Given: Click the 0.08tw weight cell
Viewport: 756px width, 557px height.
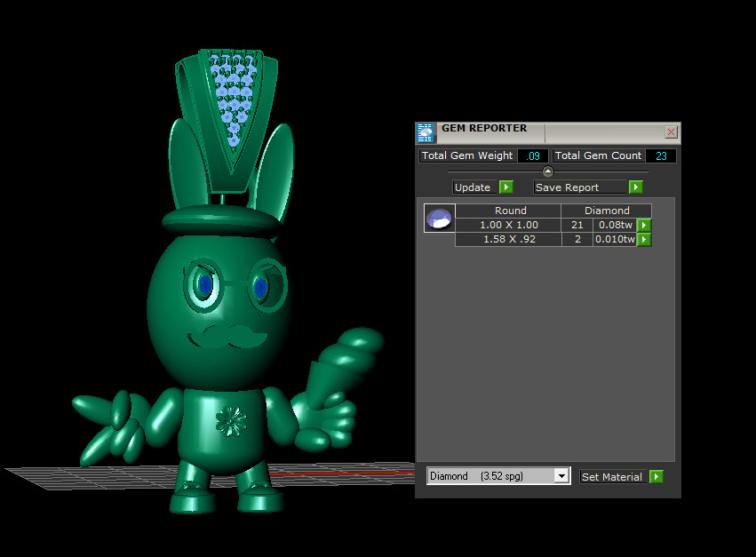Looking at the screenshot, I should tap(616, 226).
